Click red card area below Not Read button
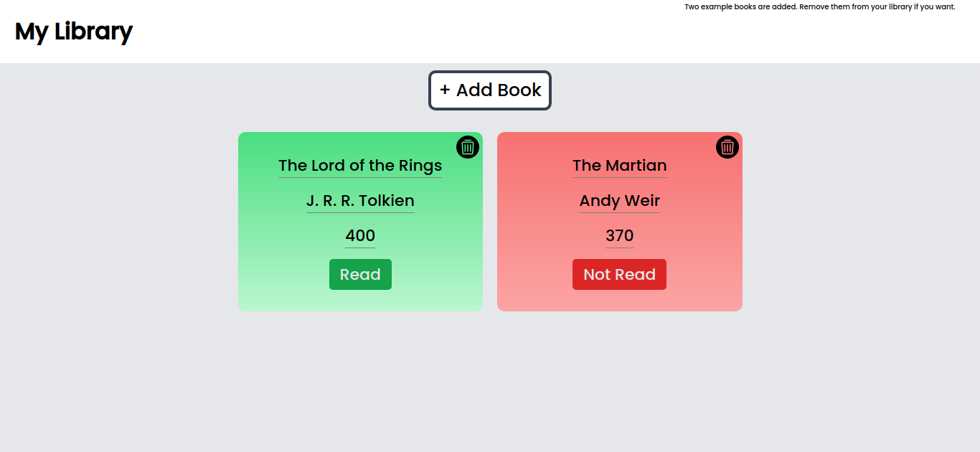The image size is (980, 452). (619, 301)
